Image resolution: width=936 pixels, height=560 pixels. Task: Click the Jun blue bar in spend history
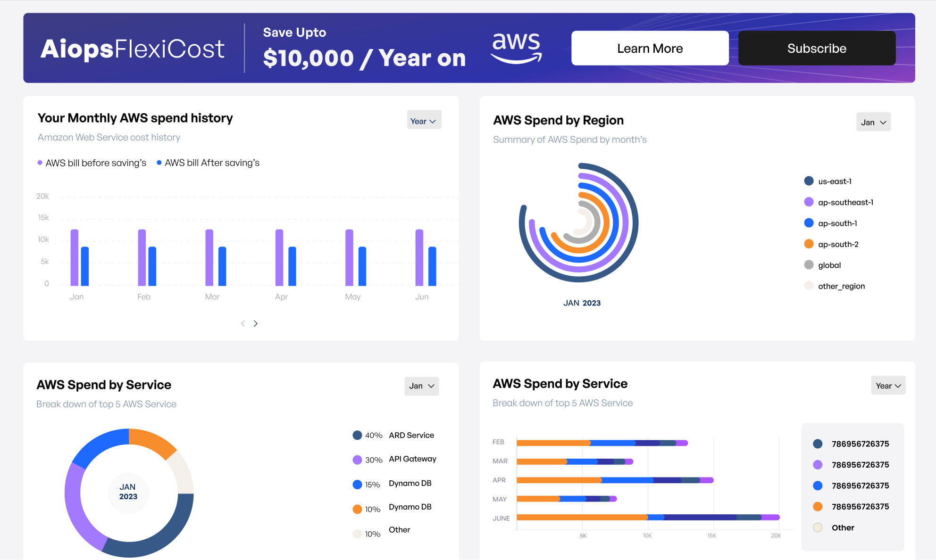[x=432, y=266]
